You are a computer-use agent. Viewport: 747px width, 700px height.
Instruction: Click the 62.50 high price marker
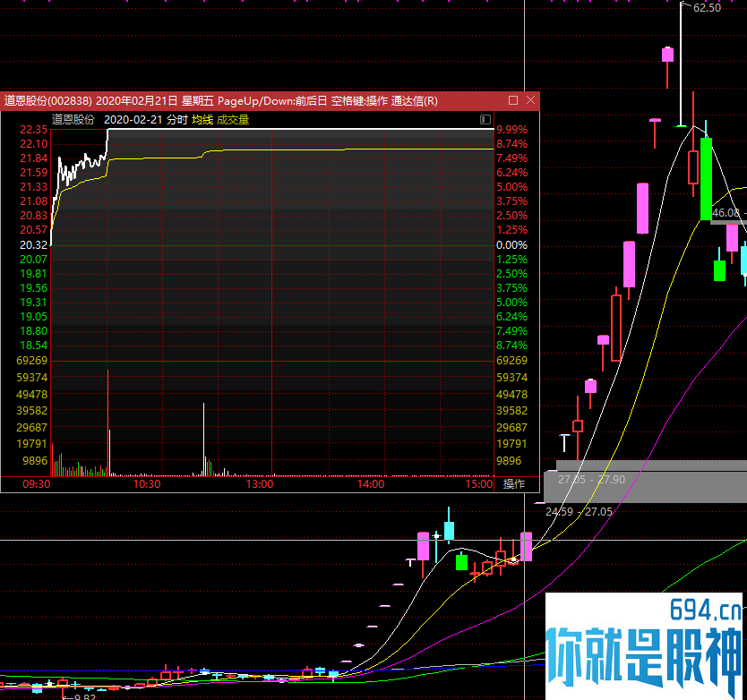(x=707, y=8)
